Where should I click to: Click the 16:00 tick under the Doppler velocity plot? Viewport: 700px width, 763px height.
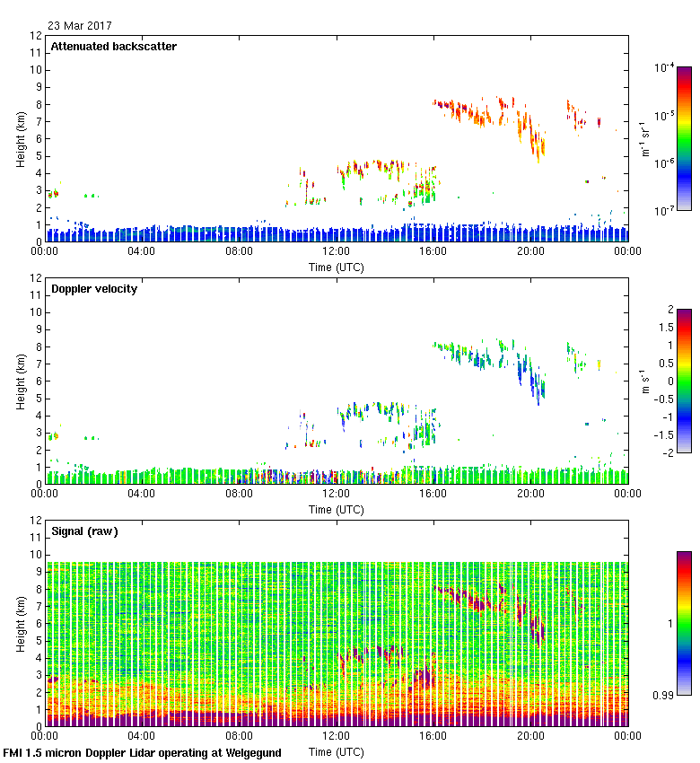[x=433, y=495]
